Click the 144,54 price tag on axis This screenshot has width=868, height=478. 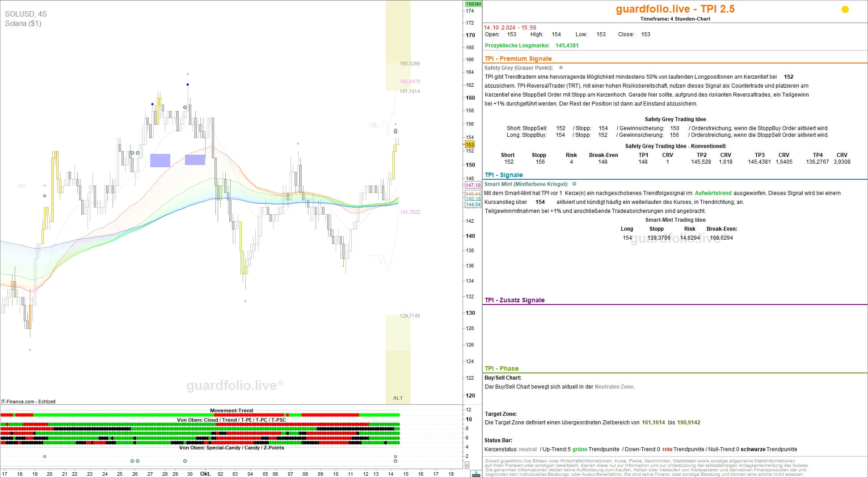(473, 204)
